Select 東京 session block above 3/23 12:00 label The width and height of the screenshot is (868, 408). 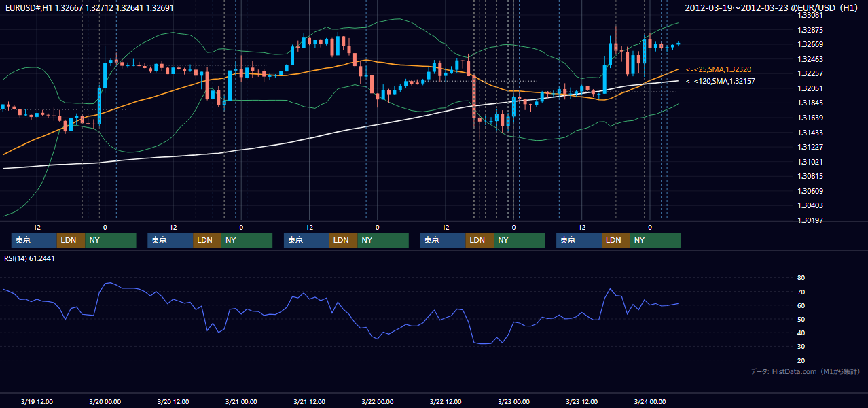coord(579,240)
